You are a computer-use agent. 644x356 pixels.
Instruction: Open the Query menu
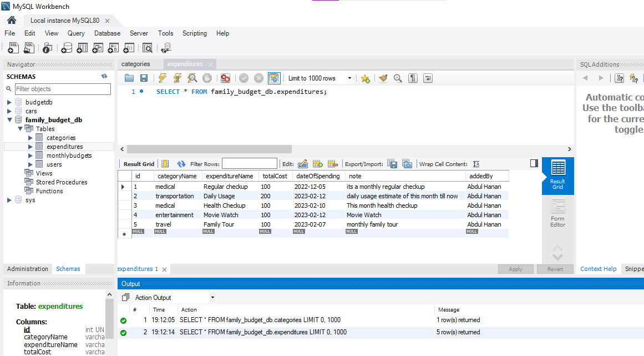(x=76, y=33)
